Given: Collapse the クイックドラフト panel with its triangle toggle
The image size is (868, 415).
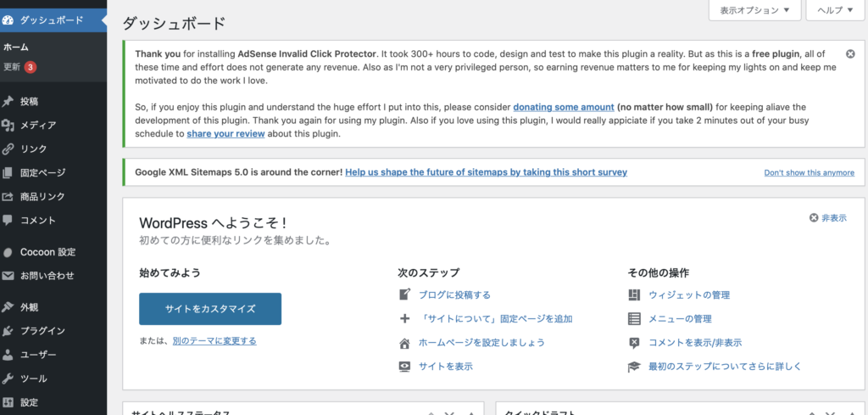Looking at the screenshot, I should tap(851, 413).
